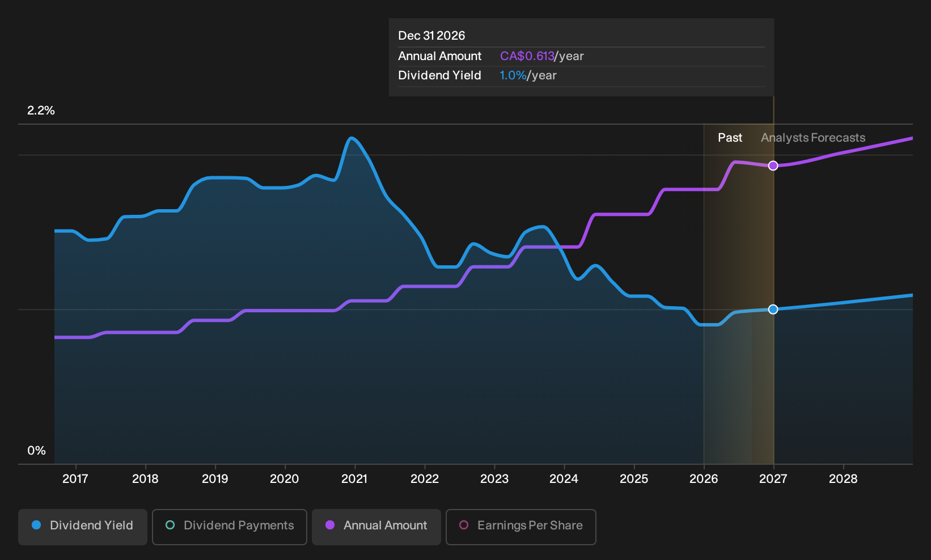The width and height of the screenshot is (931, 560).
Task: Click the Past region label
Action: pos(730,138)
